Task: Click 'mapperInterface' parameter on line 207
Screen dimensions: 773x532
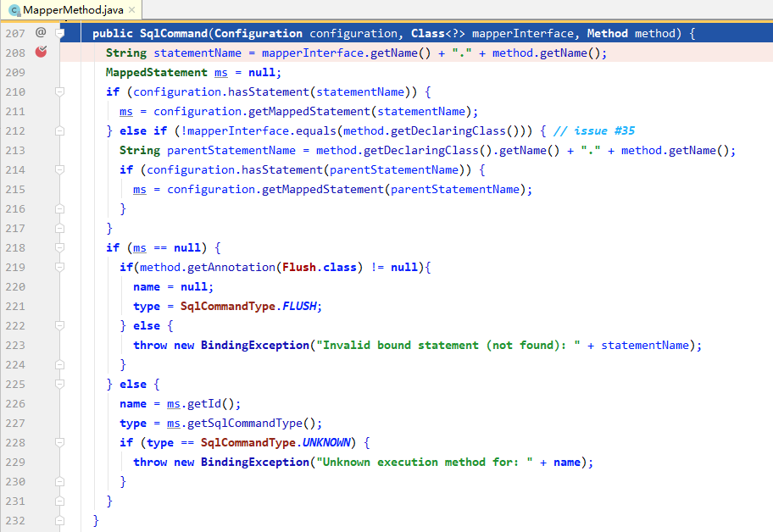Action: (523, 34)
